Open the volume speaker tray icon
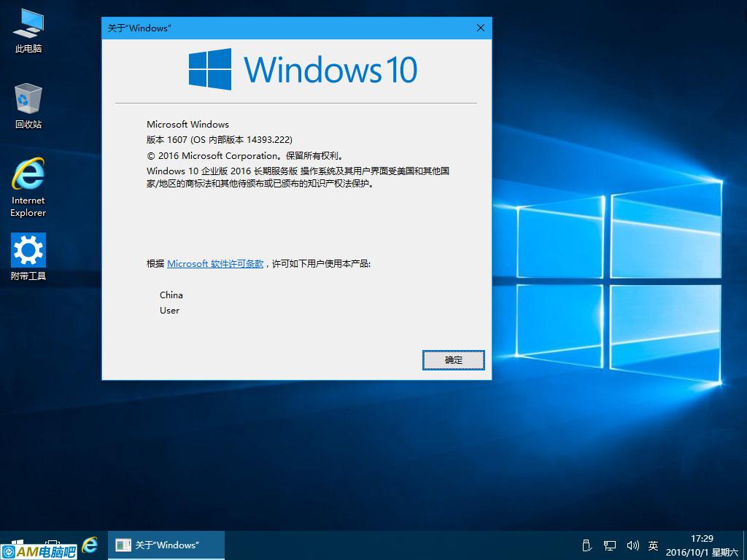Screen dimensions: 747x560 632,545
